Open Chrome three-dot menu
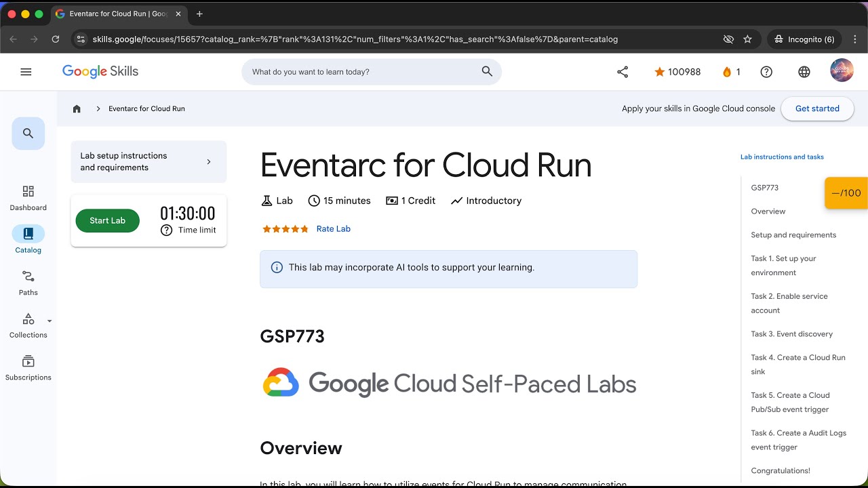Screen dimensions: 868x488 [x=855, y=39]
